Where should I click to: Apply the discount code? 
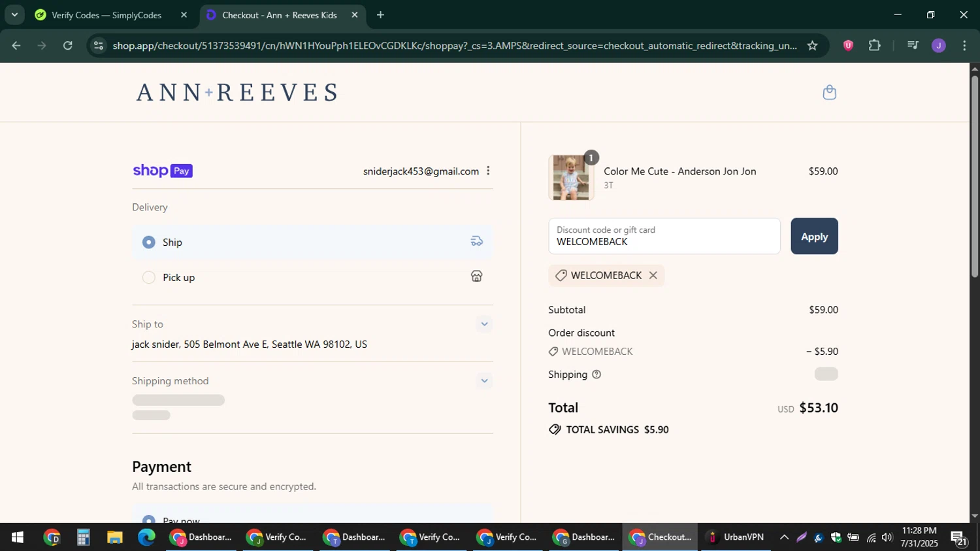814,237
